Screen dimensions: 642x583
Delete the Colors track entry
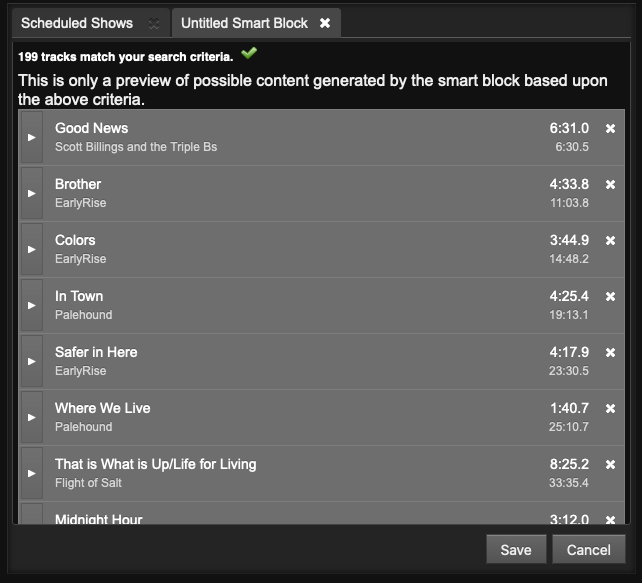(610, 241)
